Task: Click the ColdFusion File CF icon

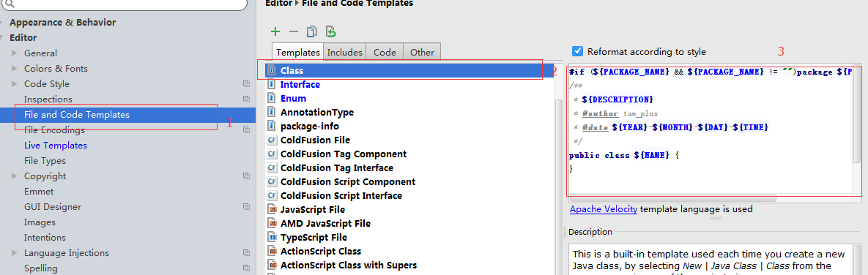Action: click(x=272, y=140)
